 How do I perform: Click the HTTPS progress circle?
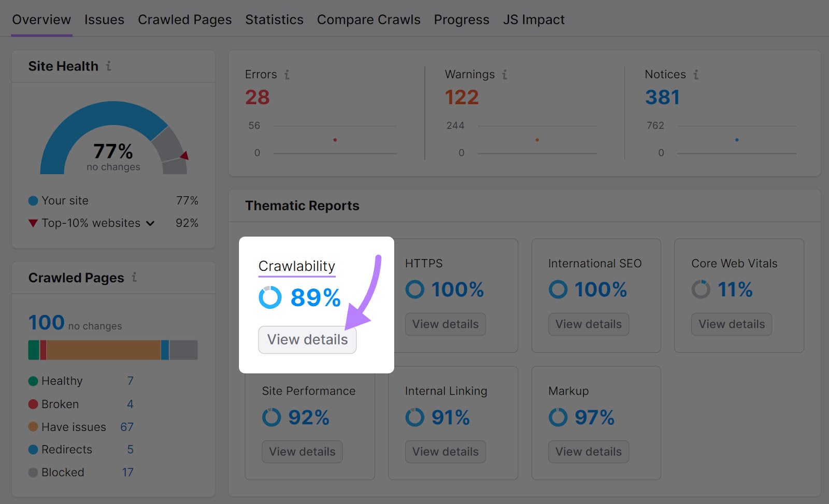[414, 290]
